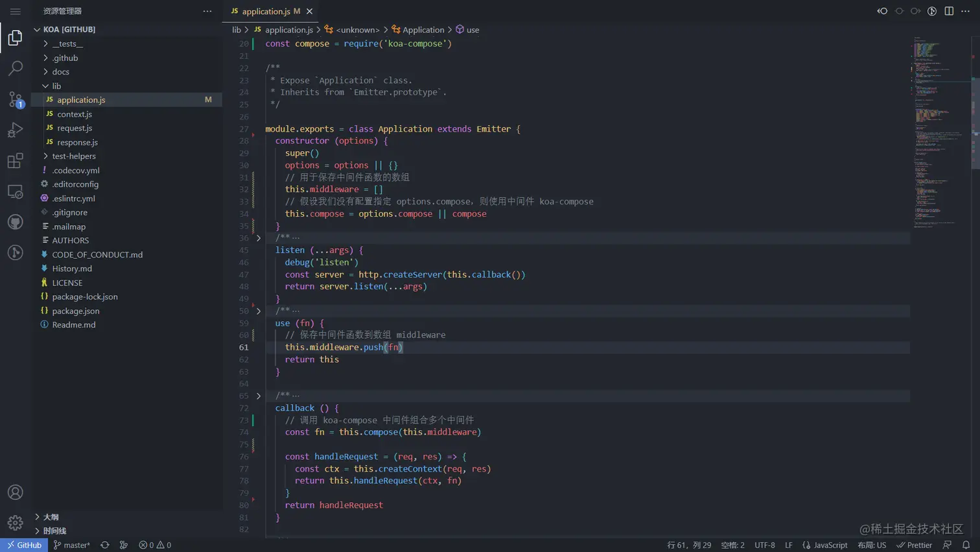Screen dimensions: 980x552
Task: Click the synchronize changes icon in status bar
Action: [105, 545]
